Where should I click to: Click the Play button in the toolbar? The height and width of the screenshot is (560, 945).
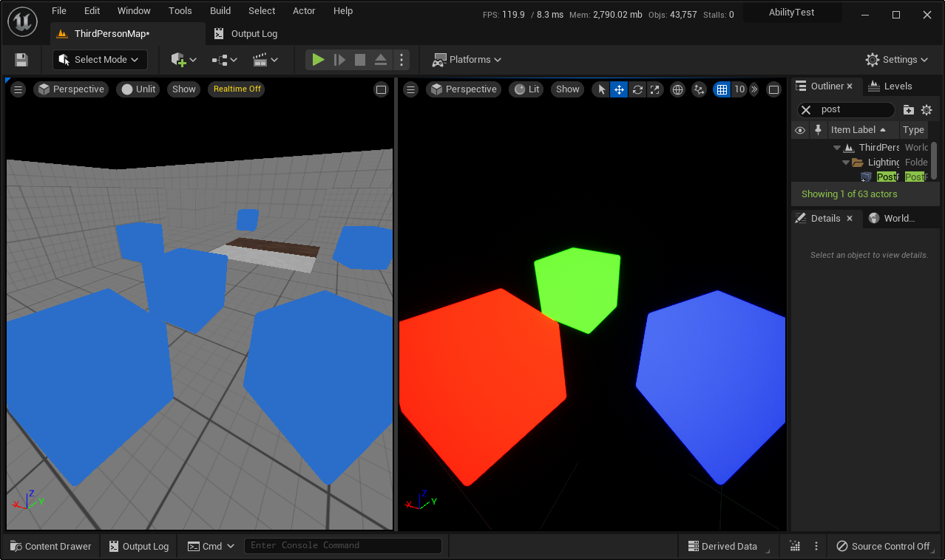pyautogui.click(x=318, y=60)
